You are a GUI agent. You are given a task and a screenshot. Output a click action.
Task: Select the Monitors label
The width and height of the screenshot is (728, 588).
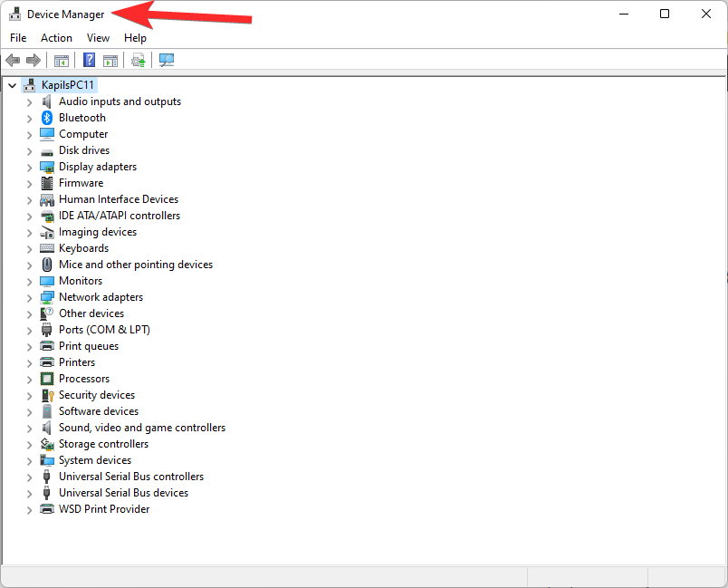point(81,281)
